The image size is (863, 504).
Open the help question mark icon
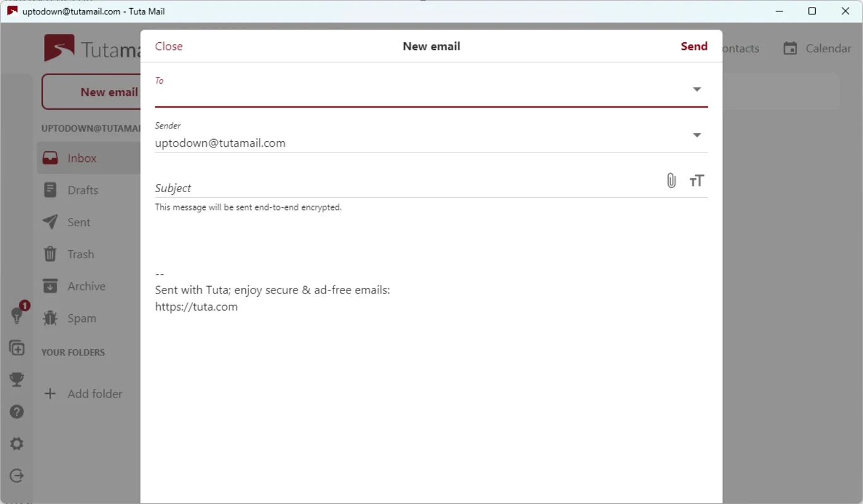click(17, 412)
